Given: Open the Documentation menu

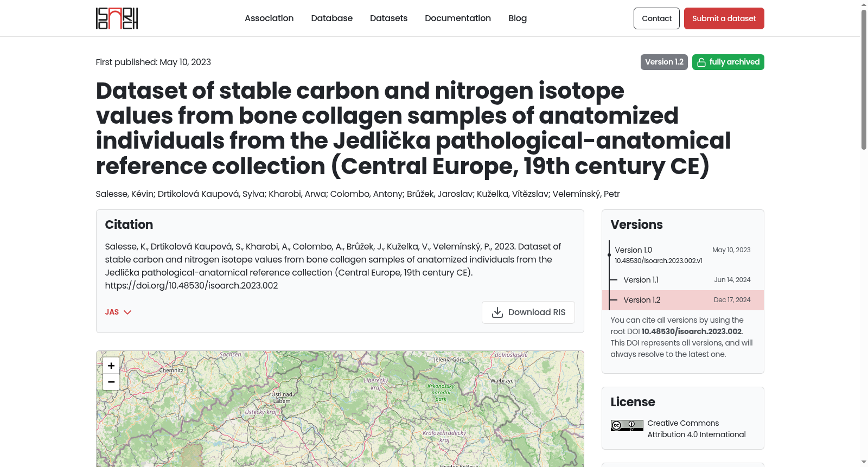Looking at the screenshot, I should coord(458,18).
